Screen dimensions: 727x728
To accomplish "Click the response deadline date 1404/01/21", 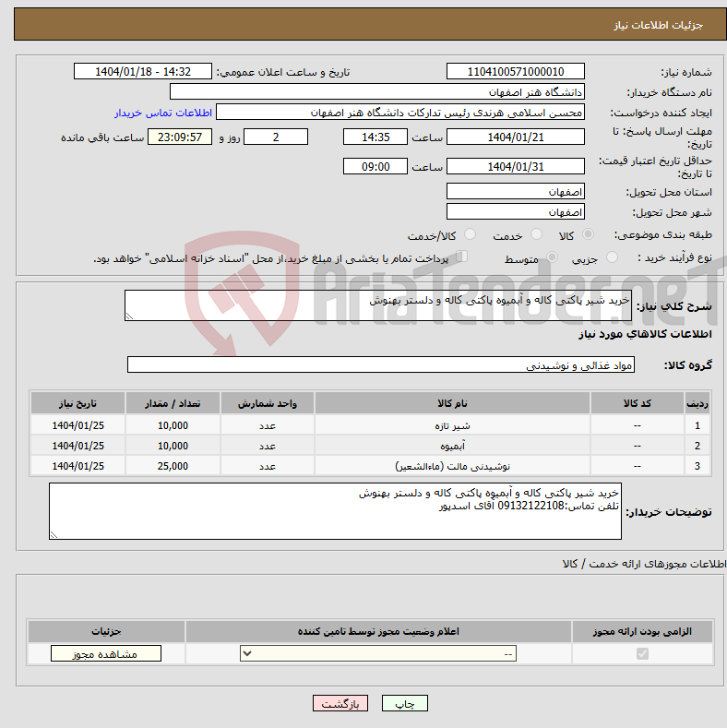I will 516,137.
